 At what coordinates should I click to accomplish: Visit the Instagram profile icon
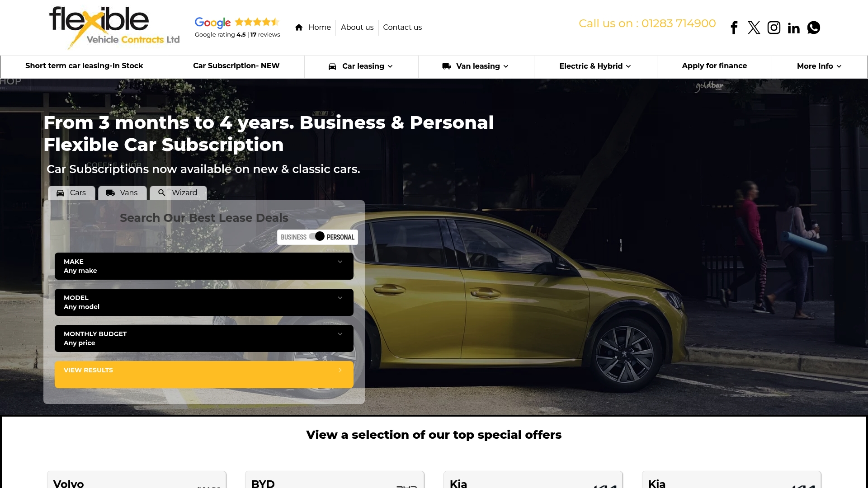(774, 28)
